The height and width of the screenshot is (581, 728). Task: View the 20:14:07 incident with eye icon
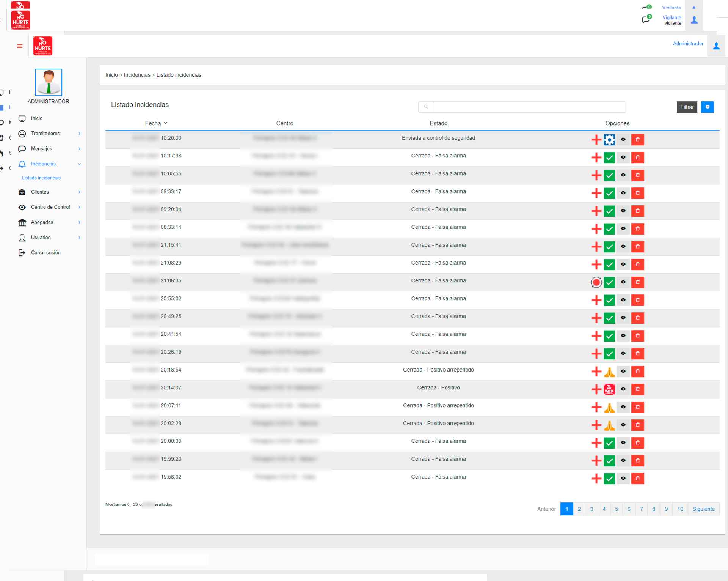coord(623,389)
